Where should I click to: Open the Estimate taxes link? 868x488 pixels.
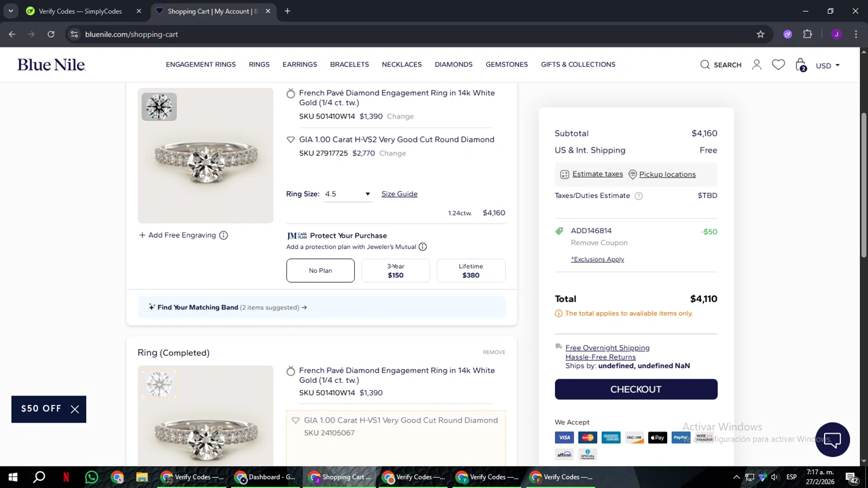coord(597,174)
